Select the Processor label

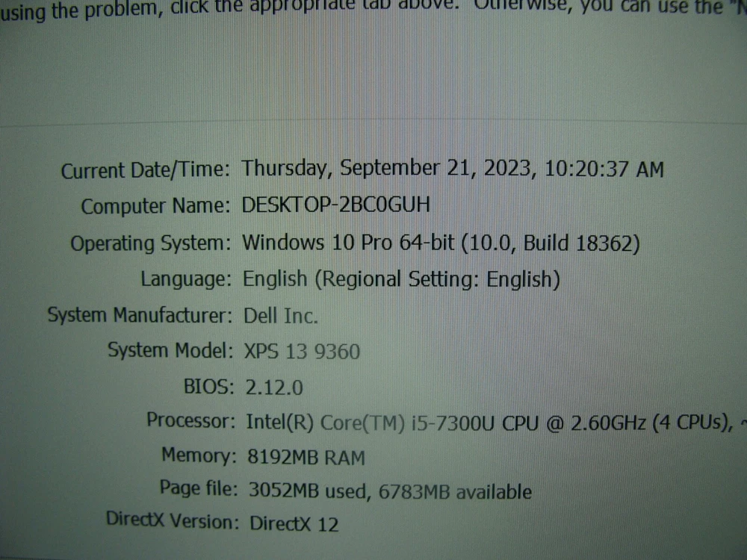pyautogui.click(x=190, y=420)
